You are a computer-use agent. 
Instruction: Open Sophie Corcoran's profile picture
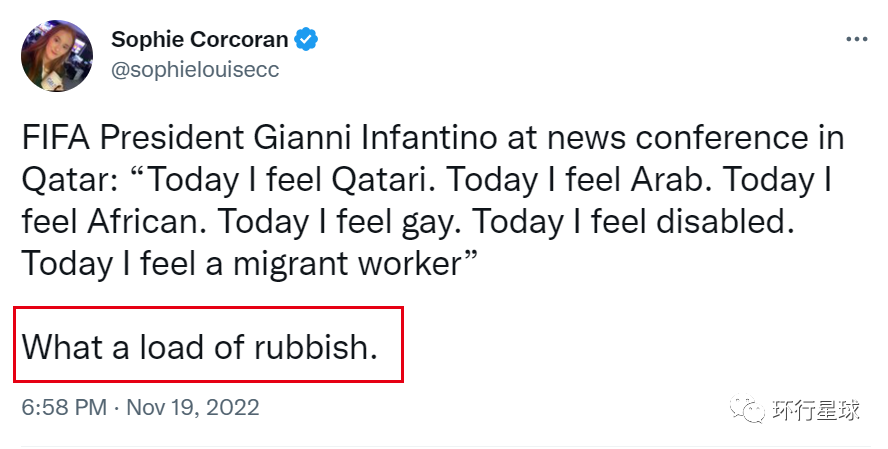pos(57,55)
